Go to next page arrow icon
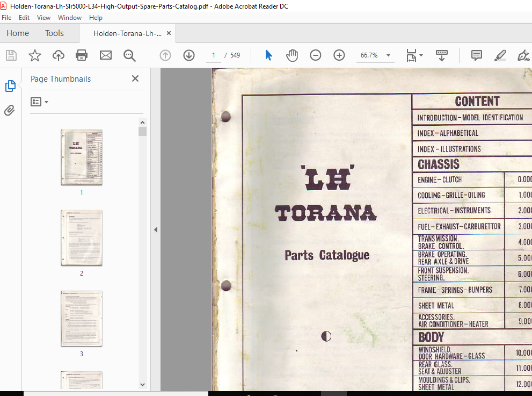532x396 pixels. (x=189, y=55)
